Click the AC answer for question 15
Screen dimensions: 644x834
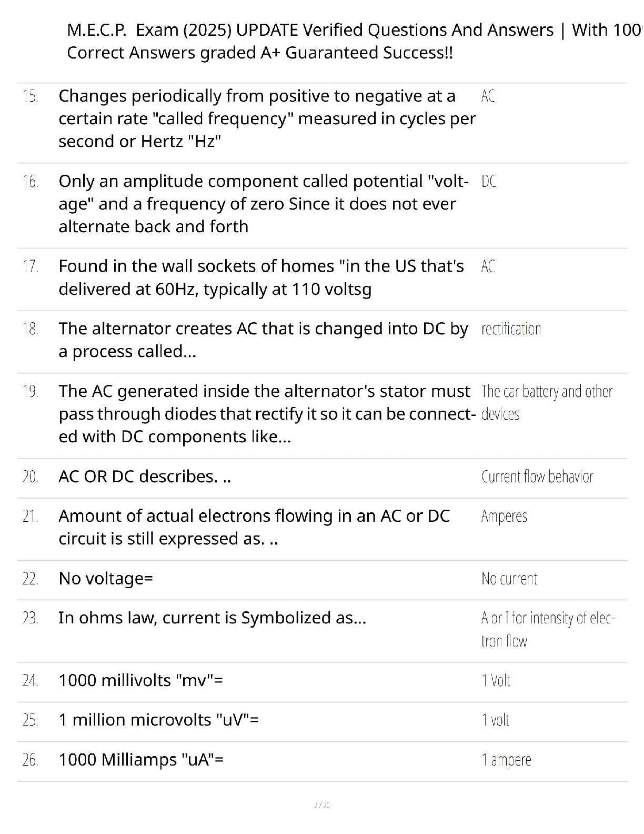[x=488, y=96]
